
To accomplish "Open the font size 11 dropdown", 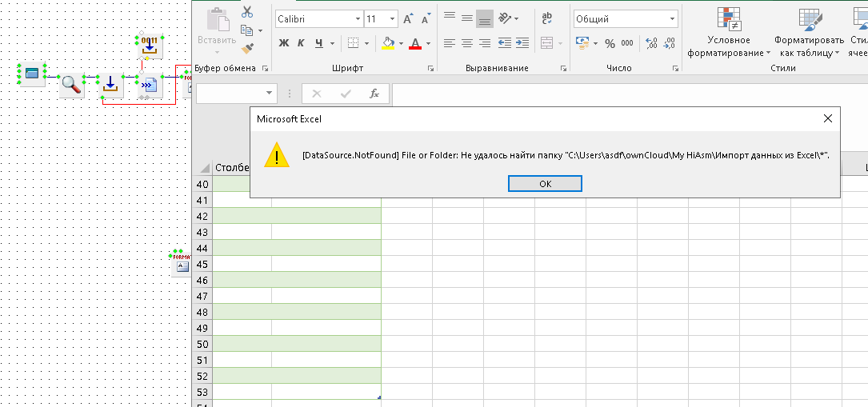I will (392, 18).
